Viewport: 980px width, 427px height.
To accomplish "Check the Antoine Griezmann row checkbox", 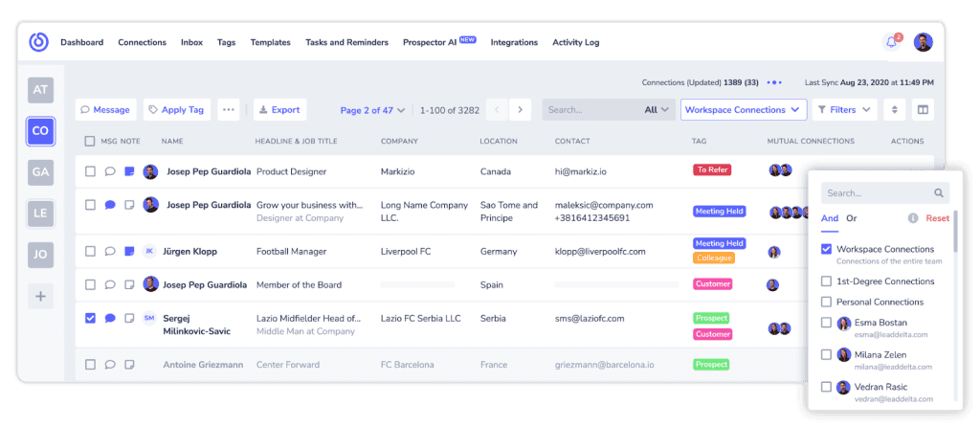I will point(90,365).
